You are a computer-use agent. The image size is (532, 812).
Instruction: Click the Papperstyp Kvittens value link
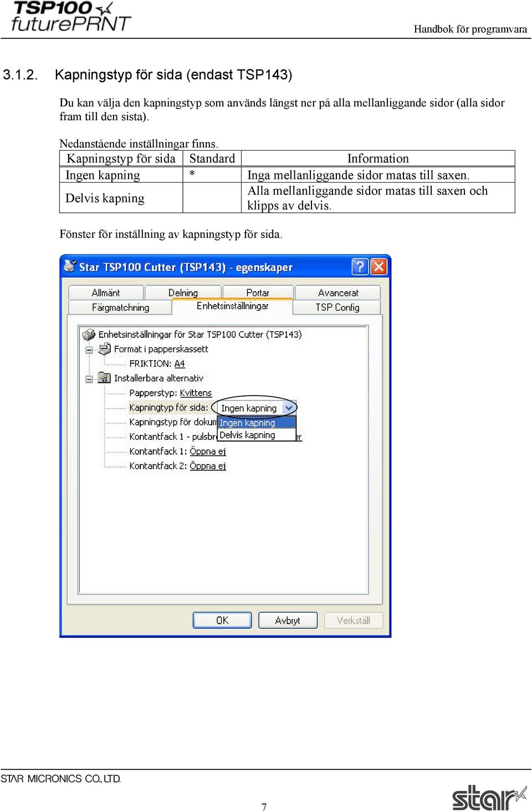coord(196,393)
